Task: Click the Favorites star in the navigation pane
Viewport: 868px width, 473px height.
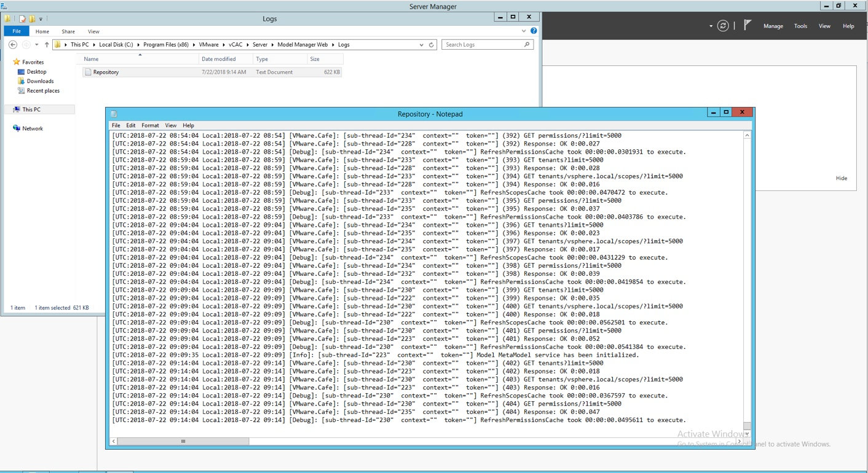Action: tap(16, 62)
